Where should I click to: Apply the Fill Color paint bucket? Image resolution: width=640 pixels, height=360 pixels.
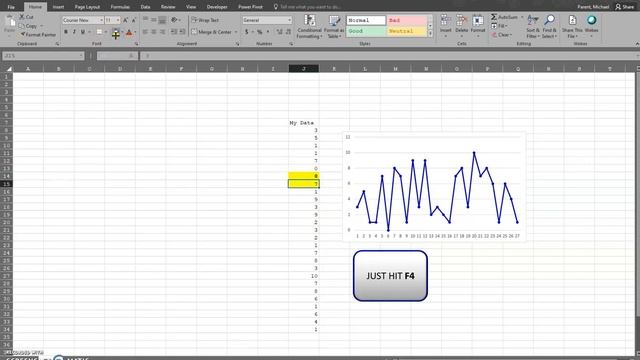(116, 32)
